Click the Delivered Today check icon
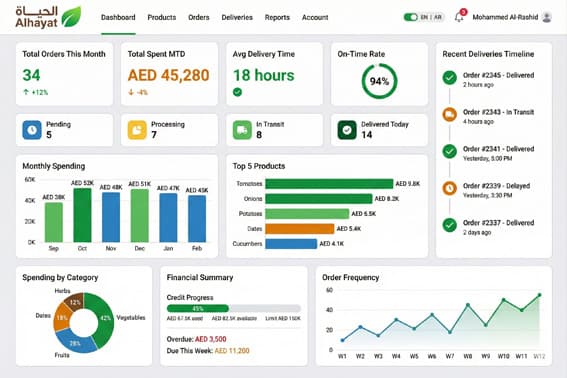567x378 pixels. (x=347, y=130)
